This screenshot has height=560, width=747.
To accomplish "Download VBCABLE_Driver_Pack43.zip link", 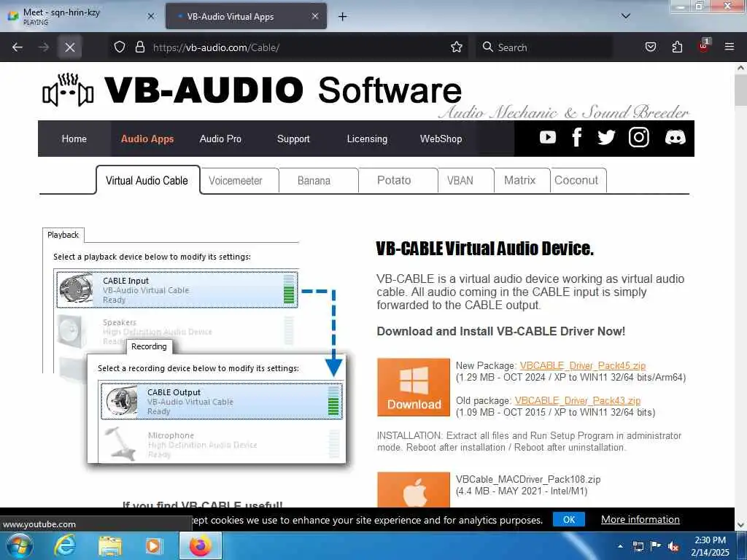I will click(578, 400).
